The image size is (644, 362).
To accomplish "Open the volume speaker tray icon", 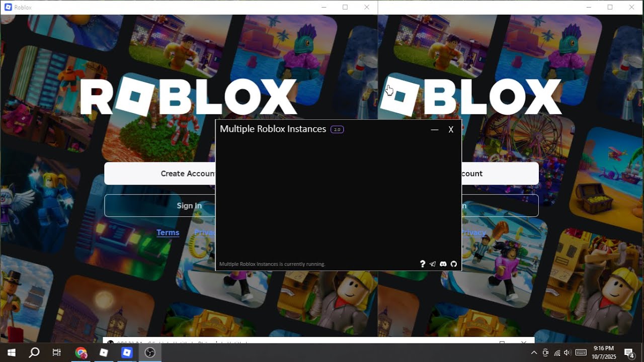I will pos(568,353).
